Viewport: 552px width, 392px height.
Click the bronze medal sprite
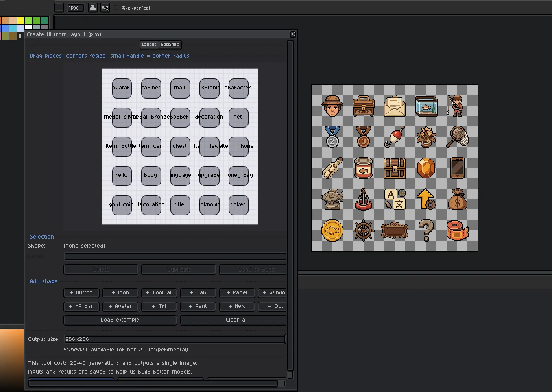[x=364, y=137]
